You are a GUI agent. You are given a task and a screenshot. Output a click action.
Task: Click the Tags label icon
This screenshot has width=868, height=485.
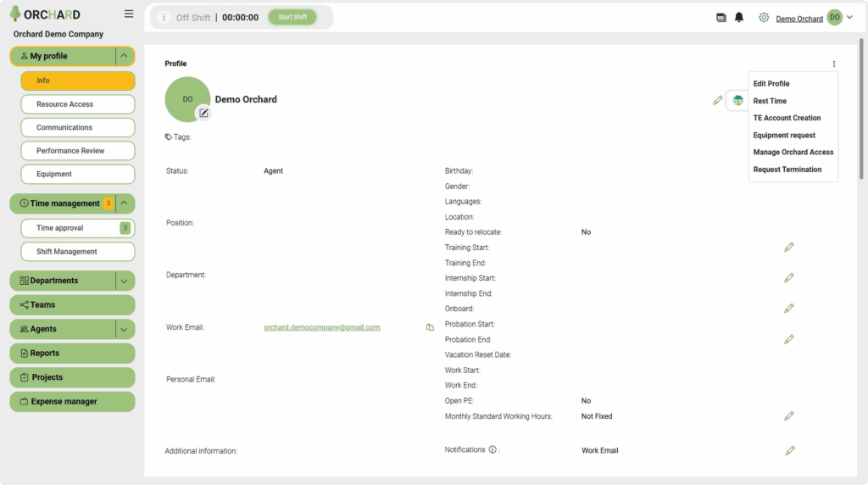[x=169, y=137]
